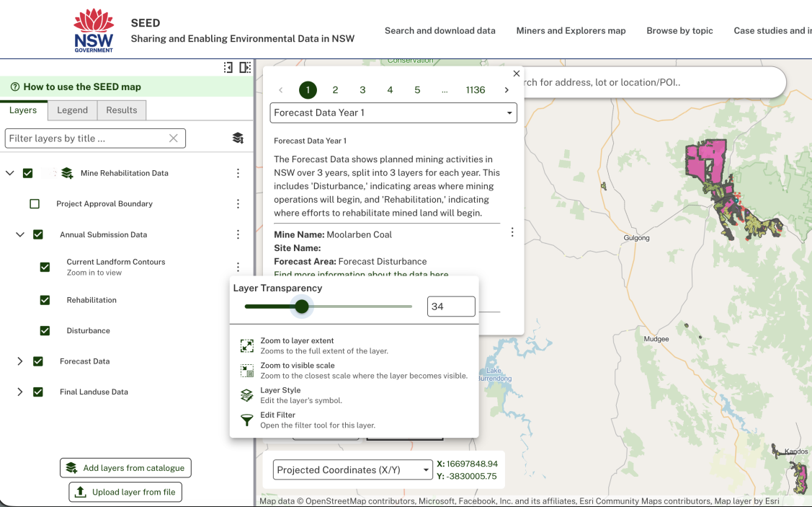812x507 pixels.
Task: Uncheck Current Landform Contours layer
Action: coord(45,267)
